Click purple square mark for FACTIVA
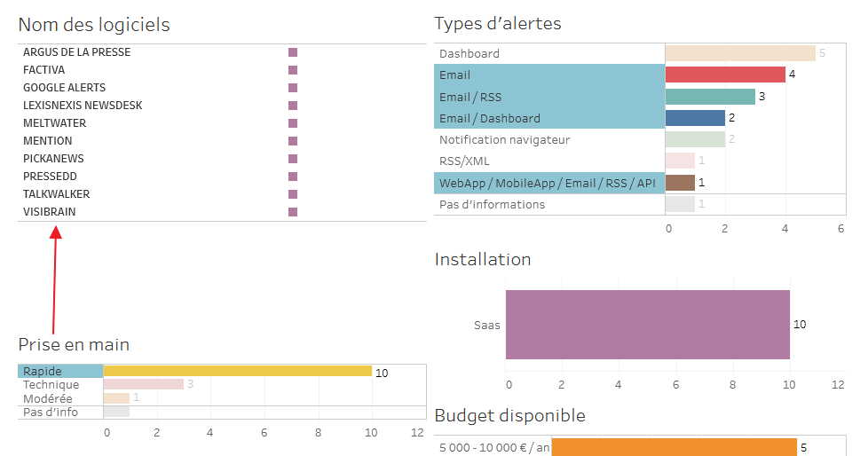The height and width of the screenshot is (456, 868). [293, 70]
